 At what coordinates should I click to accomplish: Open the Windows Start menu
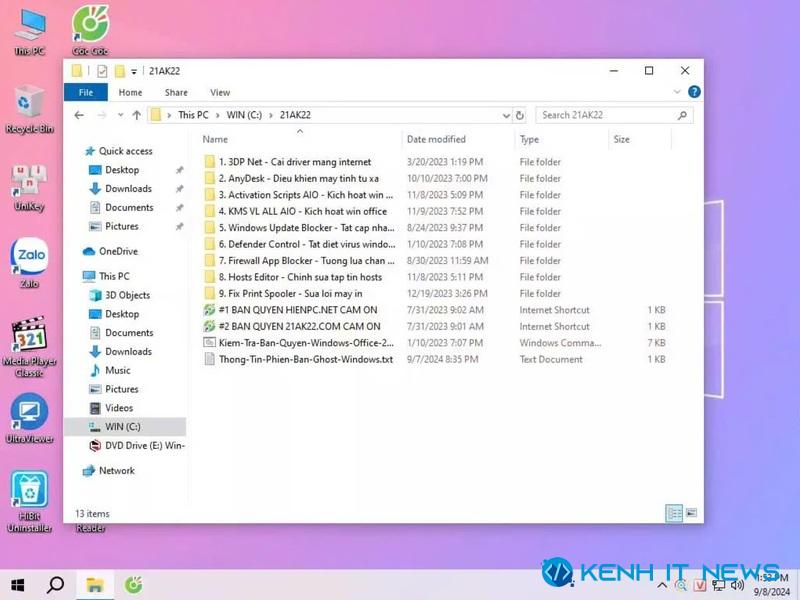(x=17, y=585)
